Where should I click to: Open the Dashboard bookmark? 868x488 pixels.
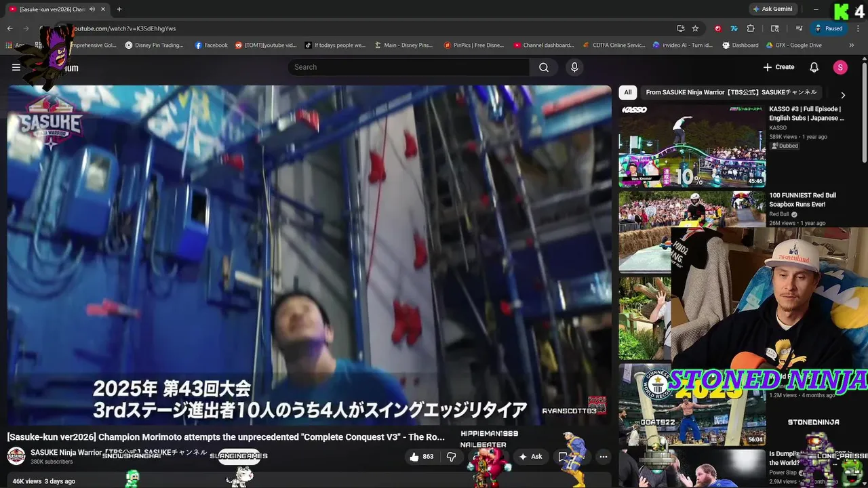pos(741,45)
